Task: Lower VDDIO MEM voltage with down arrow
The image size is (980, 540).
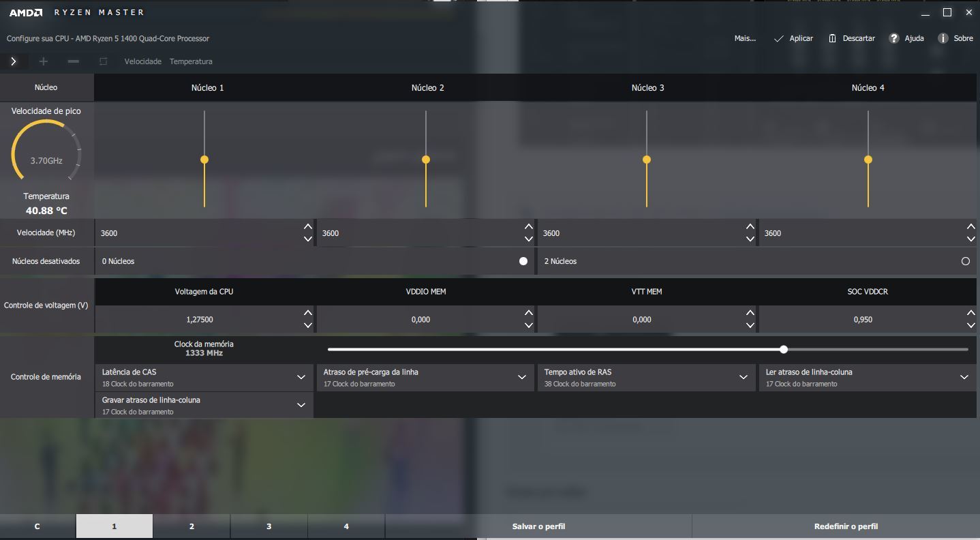Action: click(529, 325)
